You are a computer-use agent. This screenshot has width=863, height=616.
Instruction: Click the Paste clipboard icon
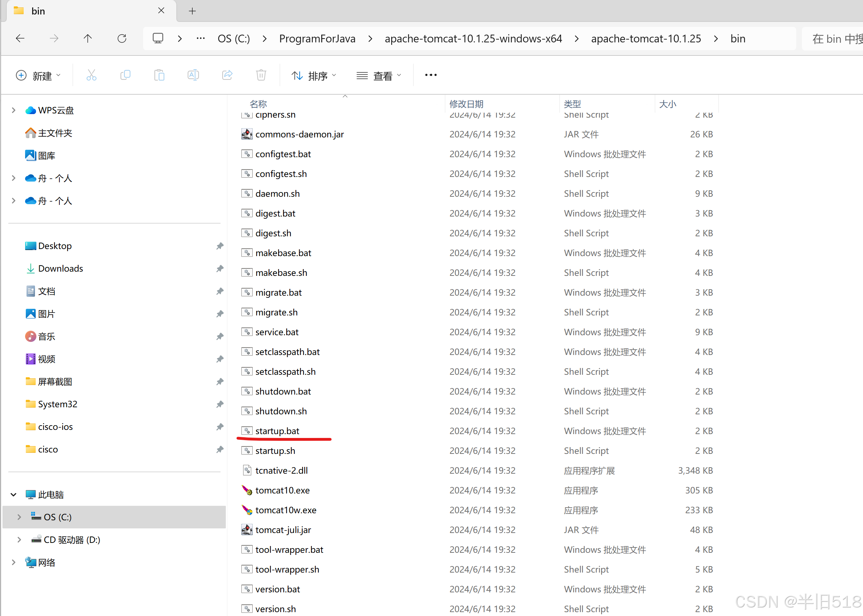pos(159,76)
